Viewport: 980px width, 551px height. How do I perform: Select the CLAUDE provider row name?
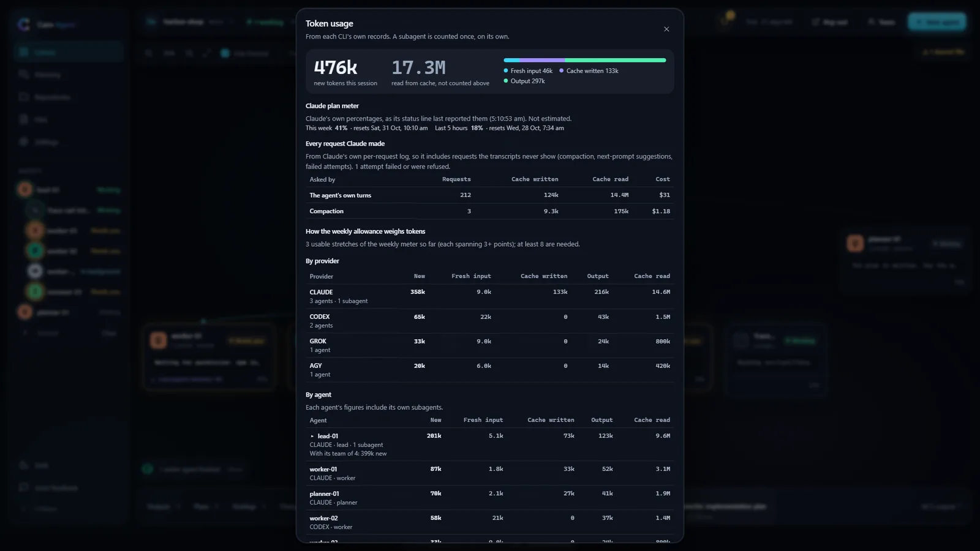[x=321, y=292]
